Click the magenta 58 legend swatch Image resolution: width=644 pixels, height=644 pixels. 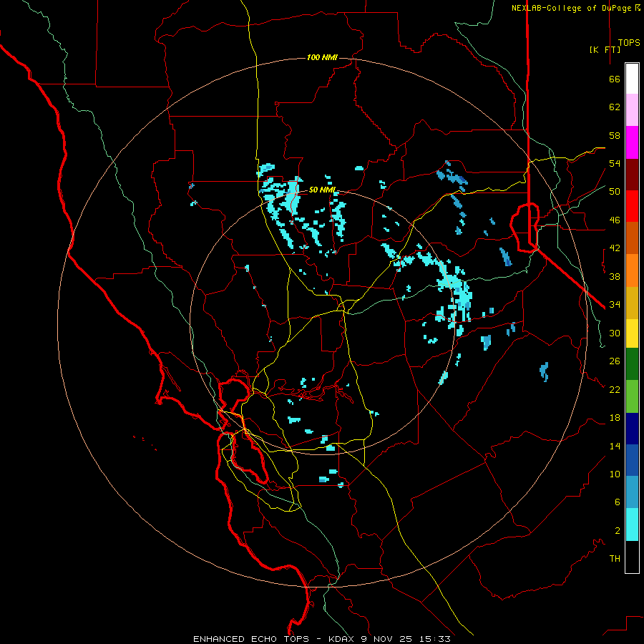(632, 142)
